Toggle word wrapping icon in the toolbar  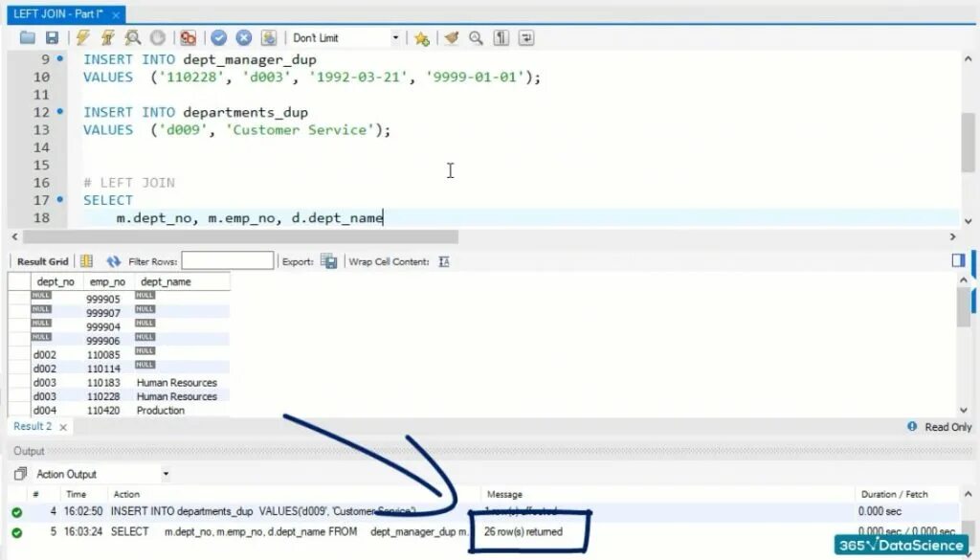pyautogui.click(x=526, y=38)
